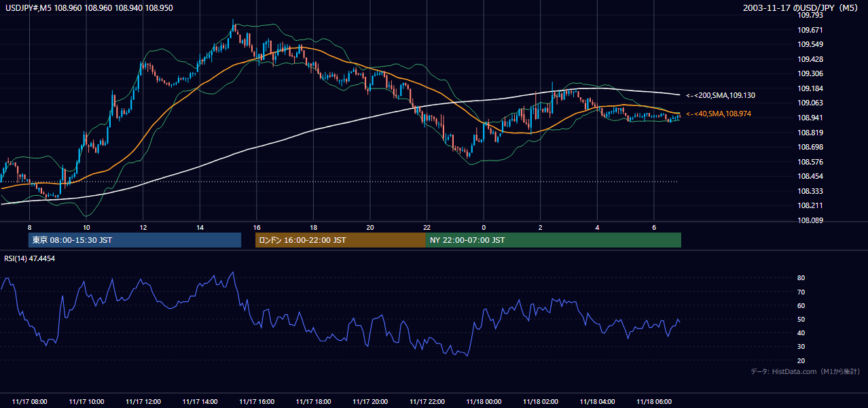
Task: Click price level 108.333 on the axis
Action: click(x=810, y=191)
